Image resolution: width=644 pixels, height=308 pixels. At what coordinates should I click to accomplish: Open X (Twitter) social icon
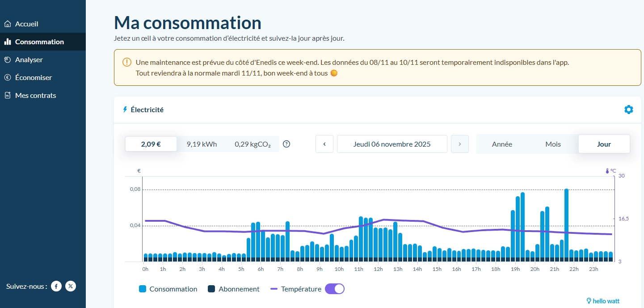(x=71, y=286)
